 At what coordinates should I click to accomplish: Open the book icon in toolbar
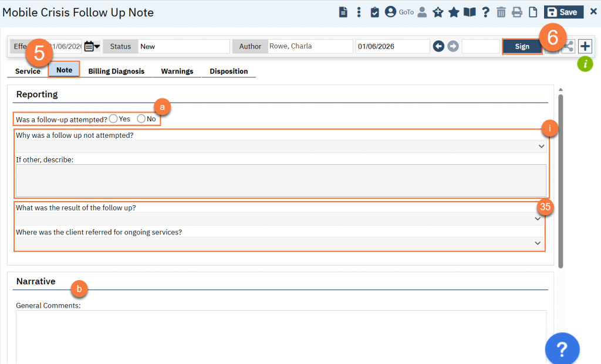point(470,12)
